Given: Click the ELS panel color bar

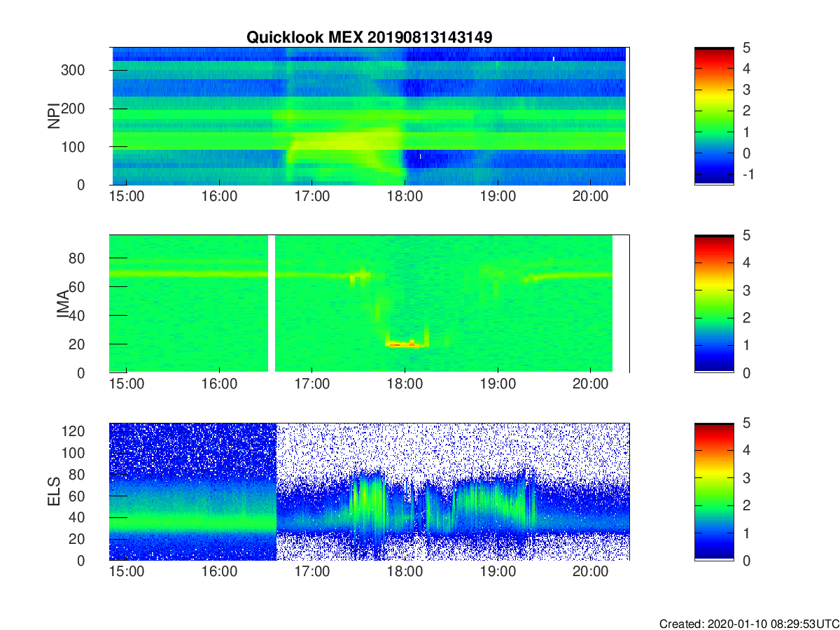Looking at the screenshot, I should 714,491.
